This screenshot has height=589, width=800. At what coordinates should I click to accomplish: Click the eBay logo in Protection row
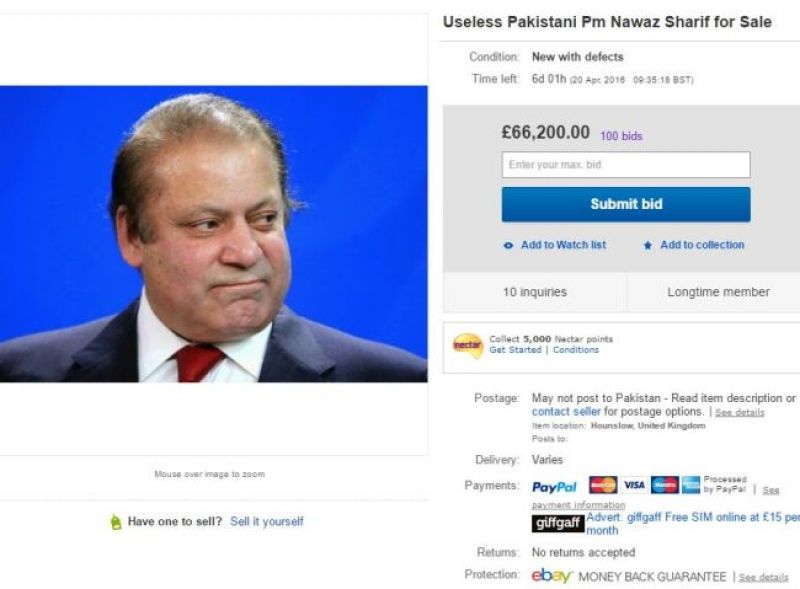click(552, 576)
